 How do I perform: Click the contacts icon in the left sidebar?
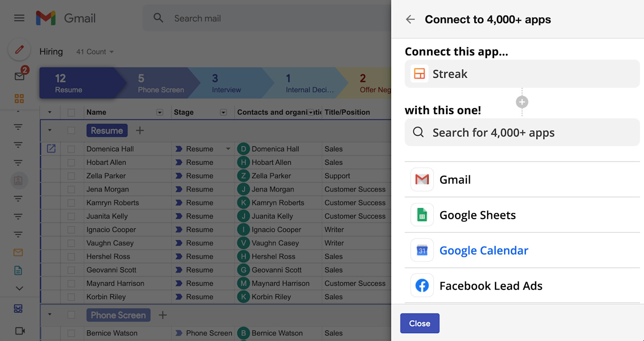click(x=19, y=180)
